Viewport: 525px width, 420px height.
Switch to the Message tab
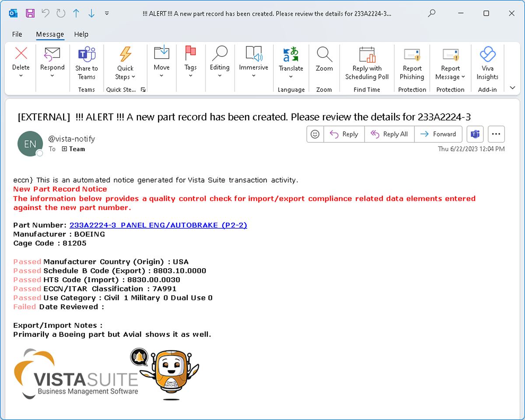pyautogui.click(x=50, y=34)
